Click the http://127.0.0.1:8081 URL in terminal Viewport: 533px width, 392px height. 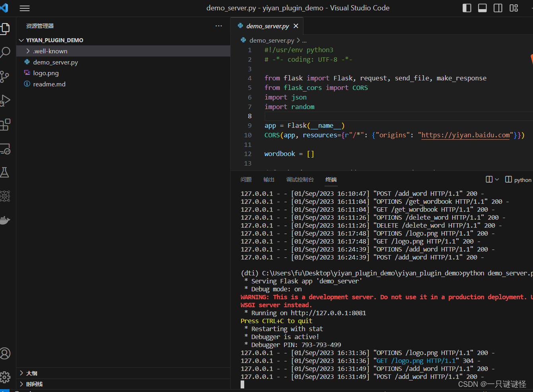click(328, 313)
